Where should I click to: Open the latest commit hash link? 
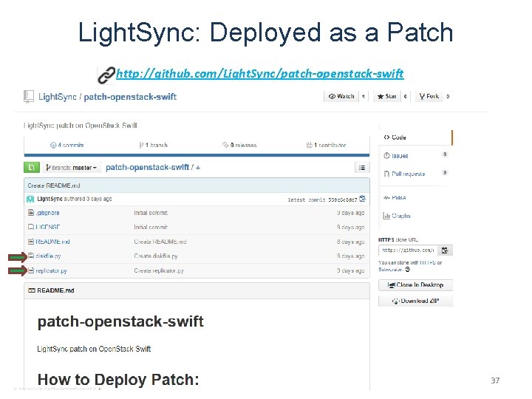coord(343,199)
